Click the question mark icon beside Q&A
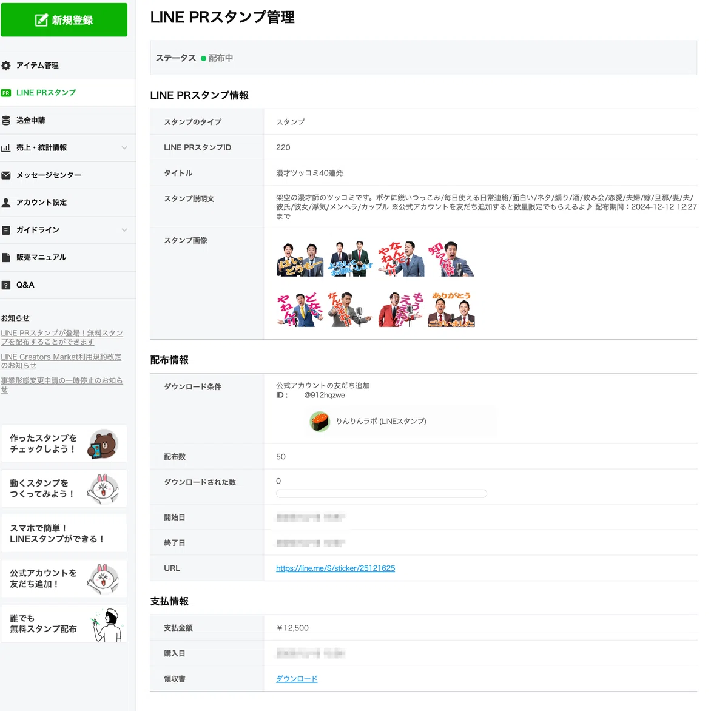Viewport: 728px width, 711px height. click(x=6, y=285)
